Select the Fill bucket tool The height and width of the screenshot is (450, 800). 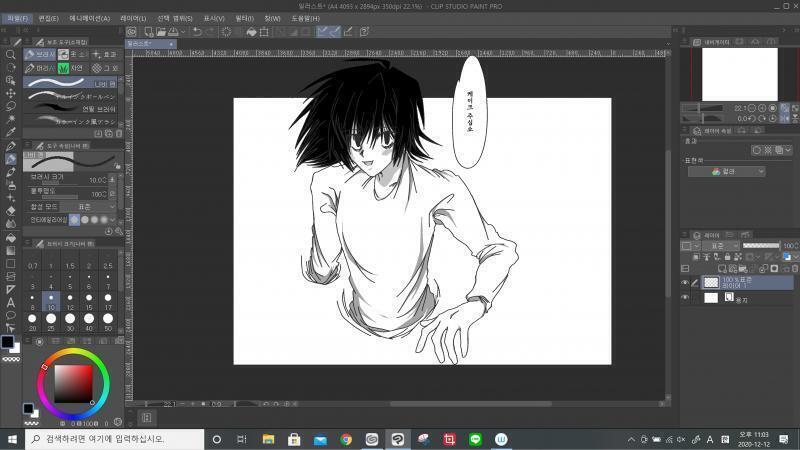[10, 237]
